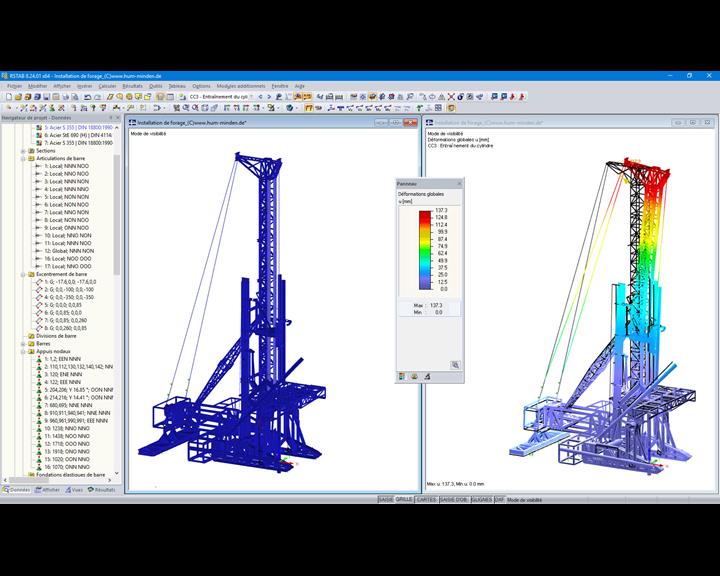Click the color scale tab icon in Panneau
This screenshot has width=720, height=576.
point(402,377)
